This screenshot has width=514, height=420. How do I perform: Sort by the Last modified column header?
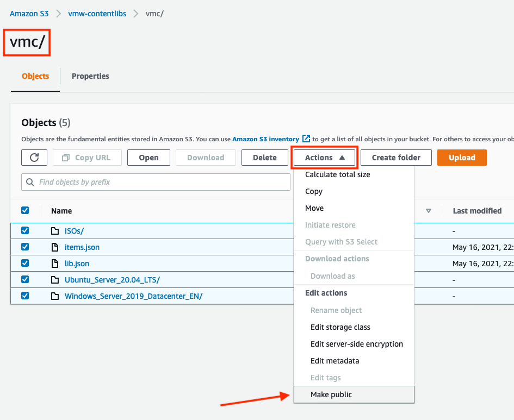(478, 211)
